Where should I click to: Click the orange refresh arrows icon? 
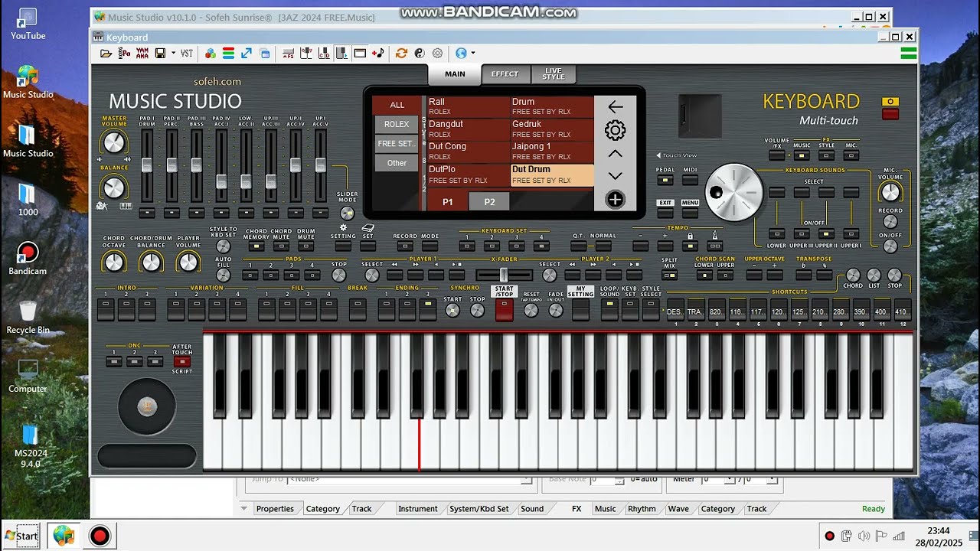click(401, 54)
